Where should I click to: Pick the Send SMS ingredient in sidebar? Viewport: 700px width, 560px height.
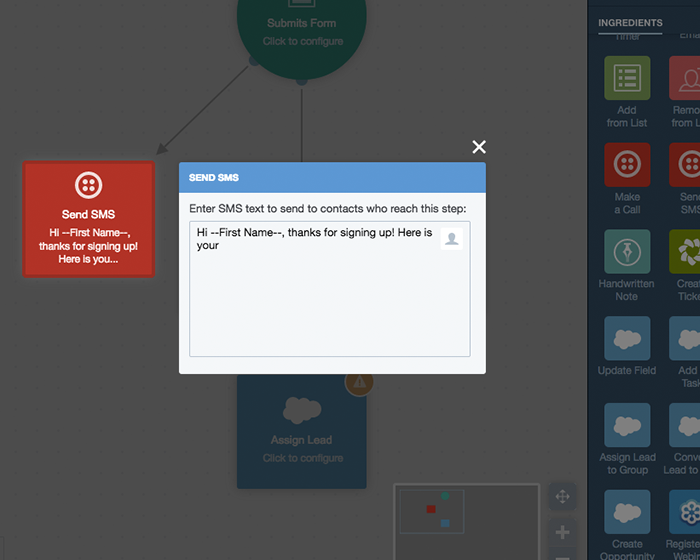685,165
